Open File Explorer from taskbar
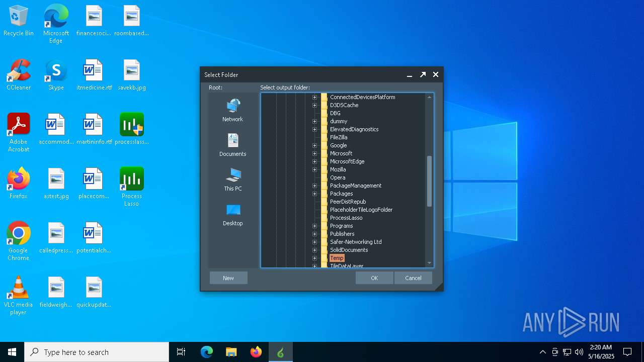This screenshot has width=644, height=362. (231, 352)
